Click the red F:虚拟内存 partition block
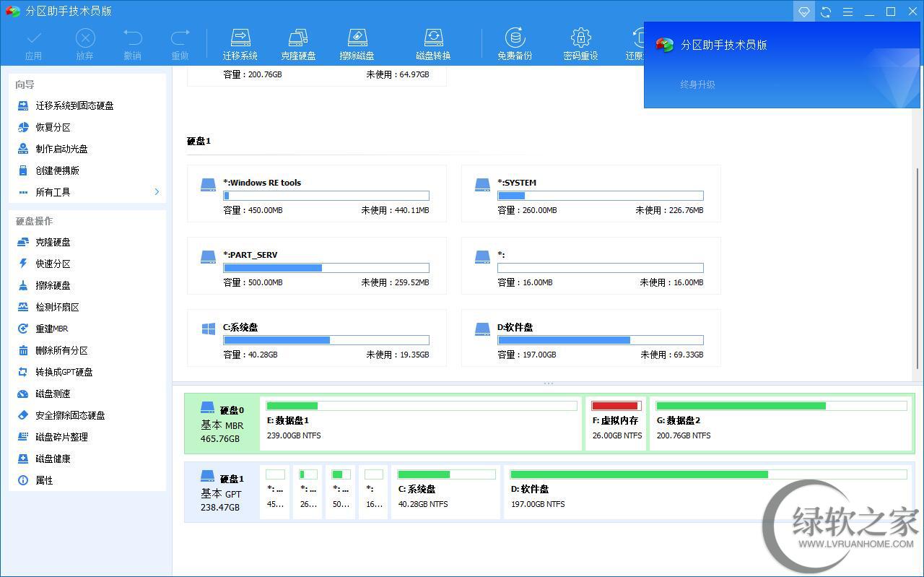 [615, 422]
